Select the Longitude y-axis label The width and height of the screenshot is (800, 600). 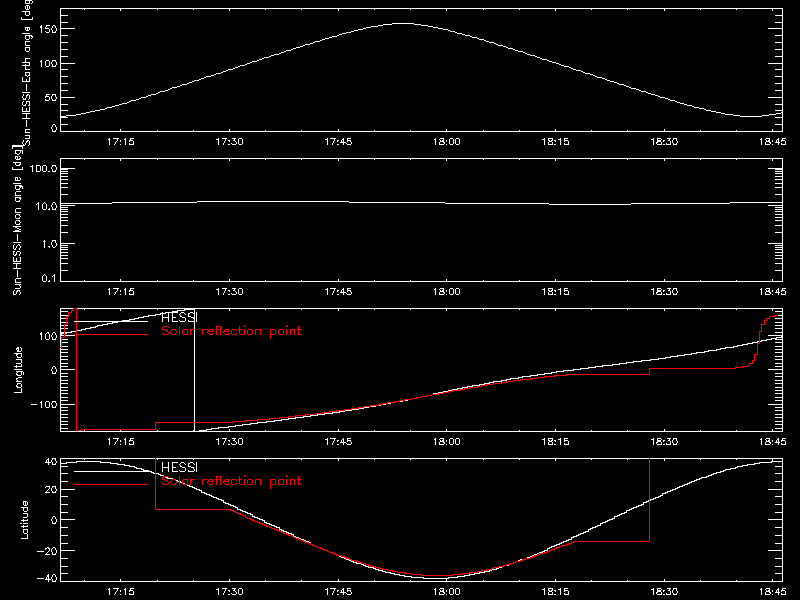[18, 370]
